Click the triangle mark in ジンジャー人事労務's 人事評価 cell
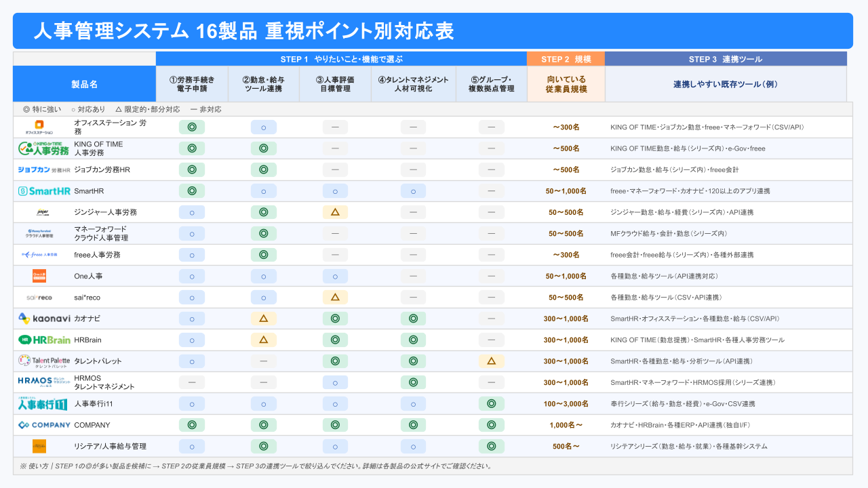Viewport: 868px width, 488px height. pyautogui.click(x=335, y=212)
